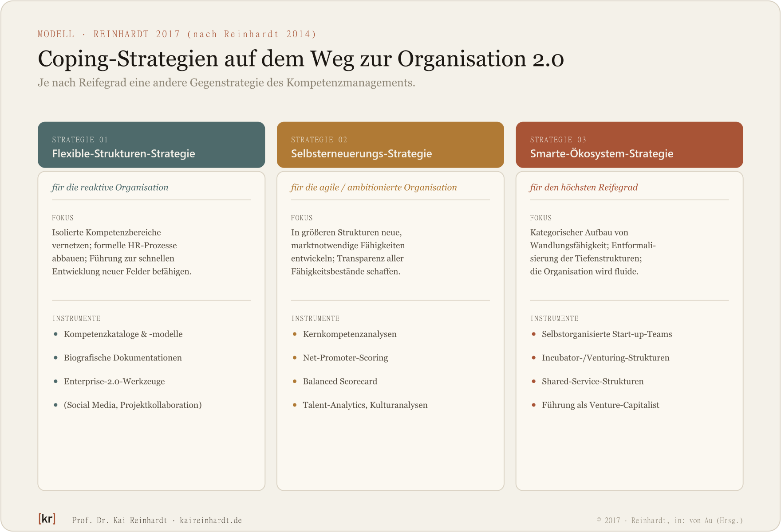Screen dimensions: 781x532
Task: Open the kaireinhardt.de link in the footer
Action: coord(211,520)
